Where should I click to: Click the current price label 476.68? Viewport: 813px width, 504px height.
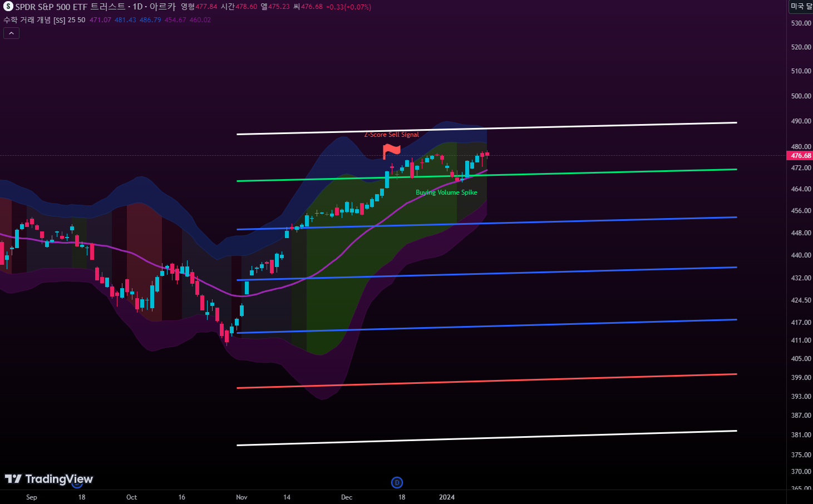pos(801,156)
